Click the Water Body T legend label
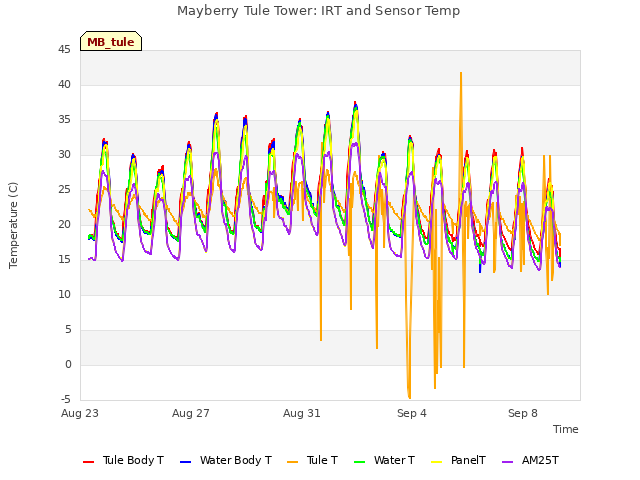Image resolution: width=640 pixels, height=480 pixels. click(236, 460)
